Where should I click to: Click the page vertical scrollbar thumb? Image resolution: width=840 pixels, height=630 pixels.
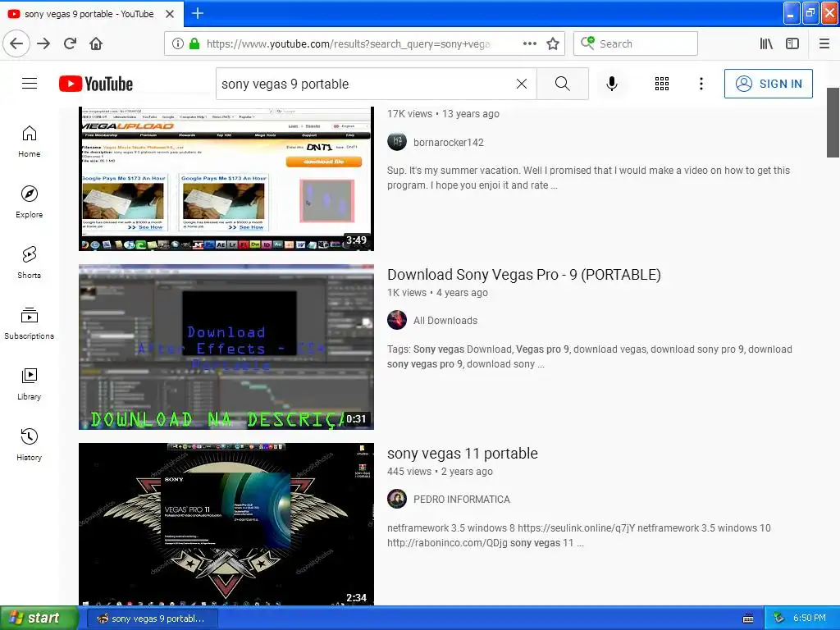pyautogui.click(x=833, y=123)
